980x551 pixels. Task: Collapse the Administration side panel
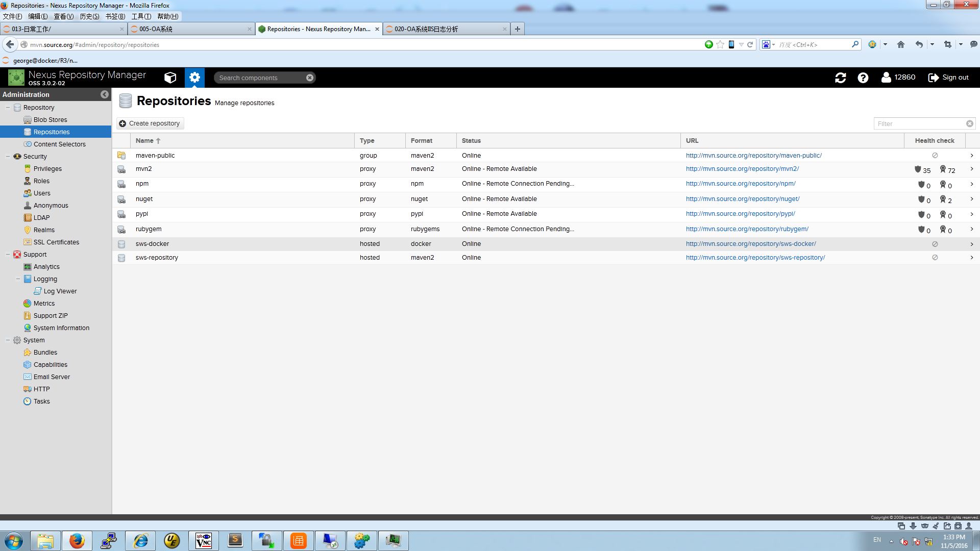point(105,94)
